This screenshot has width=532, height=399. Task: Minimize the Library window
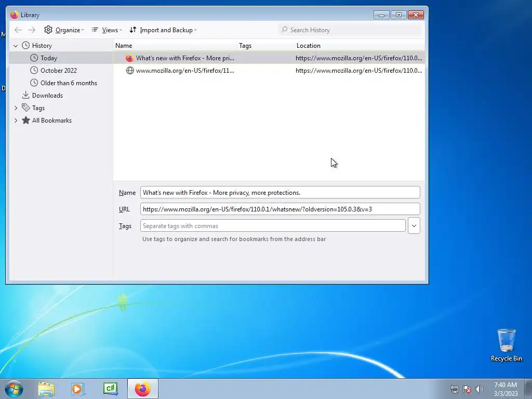coord(381,15)
